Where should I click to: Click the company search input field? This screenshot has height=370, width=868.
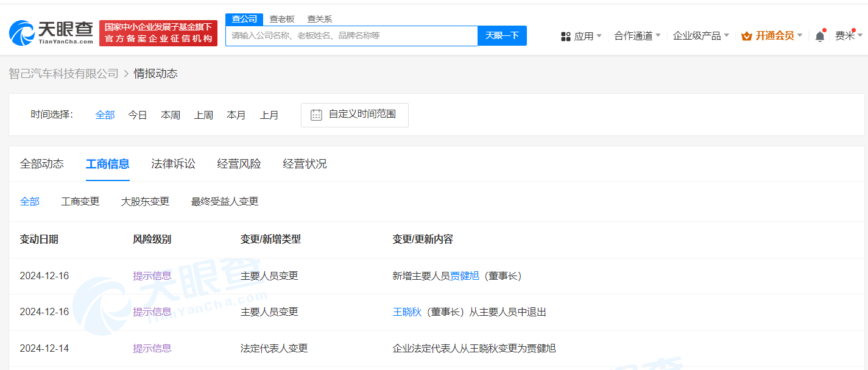pyautogui.click(x=351, y=35)
